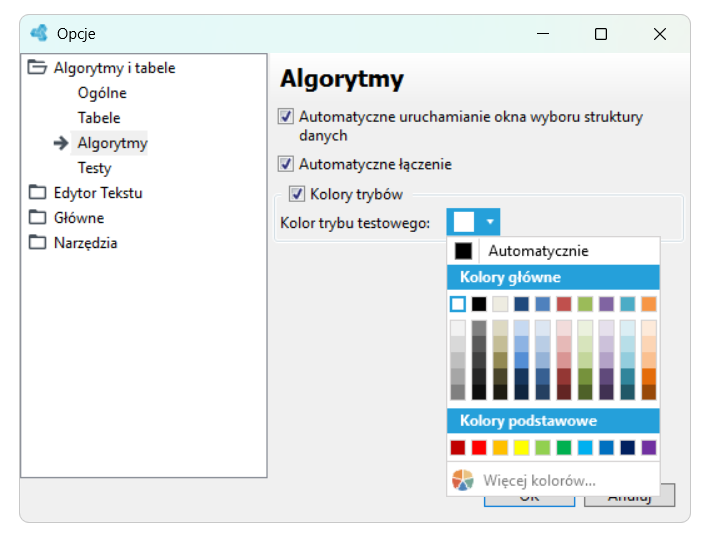Pick dark red swatch in Kolory podstawowe

tap(458, 447)
